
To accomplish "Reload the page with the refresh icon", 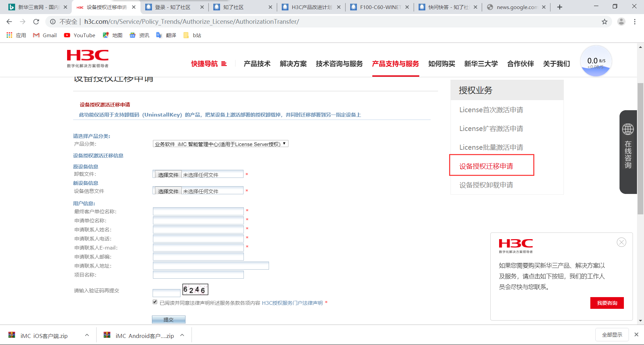I will 36,22.
